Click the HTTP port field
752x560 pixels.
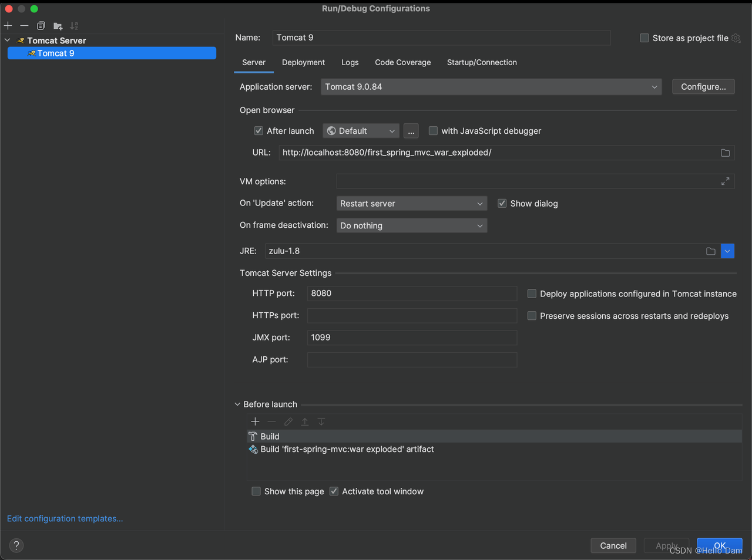412,294
